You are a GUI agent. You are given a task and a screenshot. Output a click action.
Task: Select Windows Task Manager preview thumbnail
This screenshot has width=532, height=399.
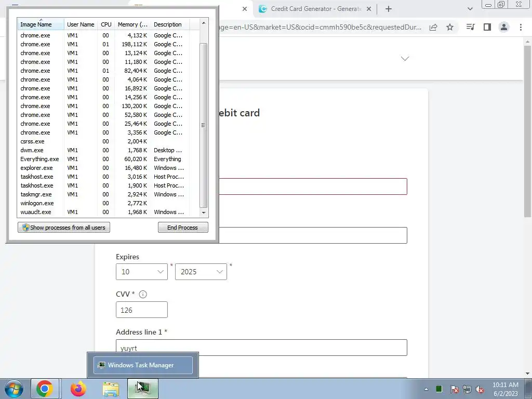click(143, 365)
